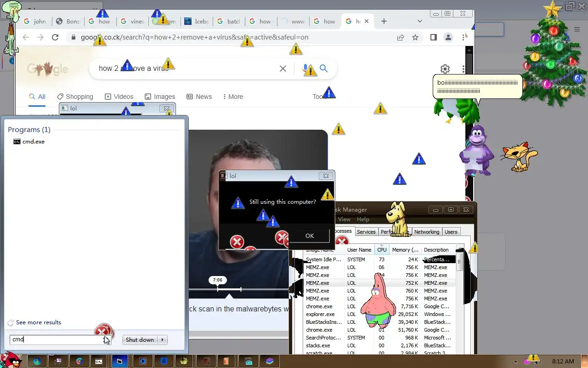Open the Start button with red bird
588x368 pixels.
click(11, 361)
